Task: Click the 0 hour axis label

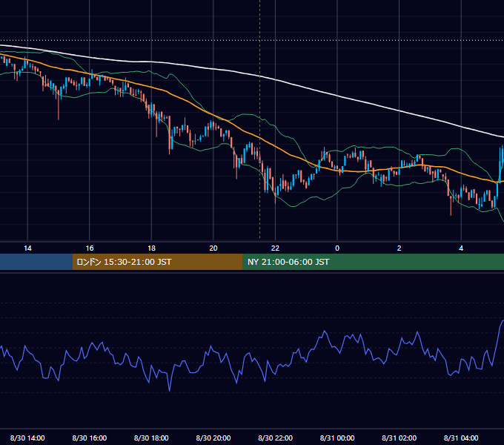Action: click(337, 248)
